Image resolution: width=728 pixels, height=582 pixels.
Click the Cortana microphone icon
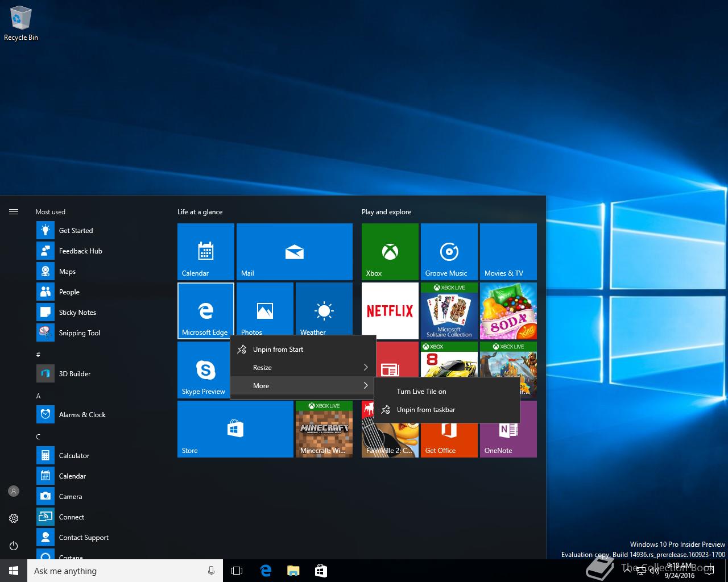(211, 571)
